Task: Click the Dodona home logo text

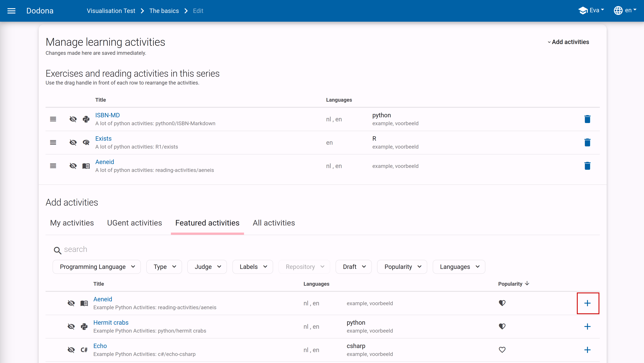Action: coord(40,11)
